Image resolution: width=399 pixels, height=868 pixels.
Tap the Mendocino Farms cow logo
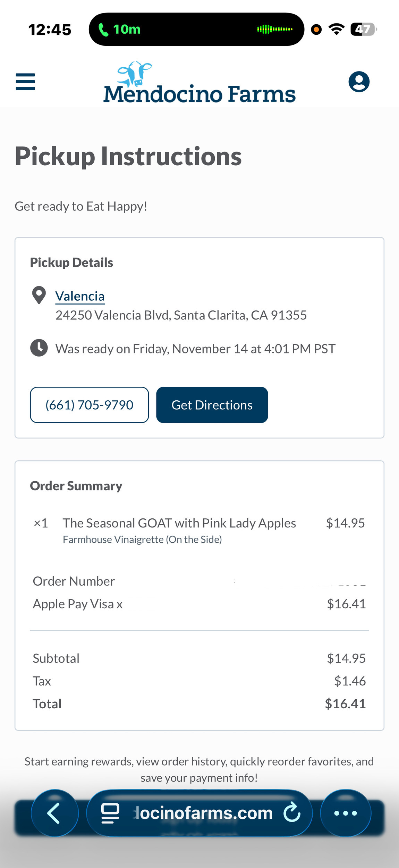[135, 74]
